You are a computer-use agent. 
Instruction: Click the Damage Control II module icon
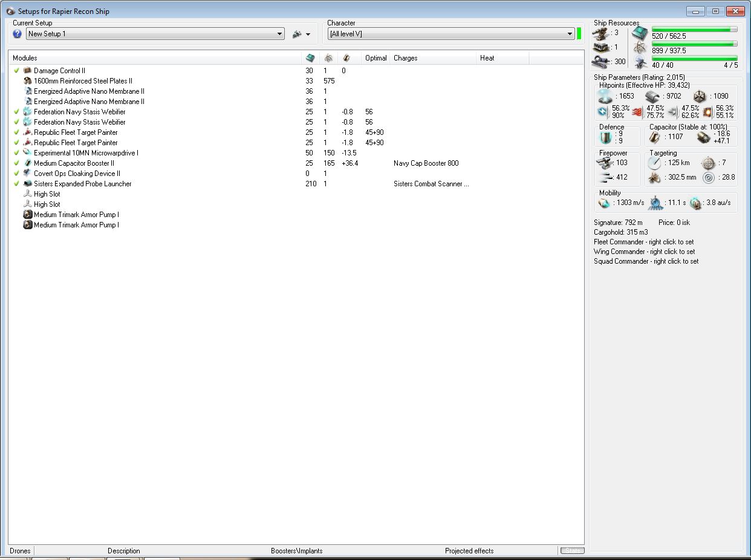click(x=27, y=71)
